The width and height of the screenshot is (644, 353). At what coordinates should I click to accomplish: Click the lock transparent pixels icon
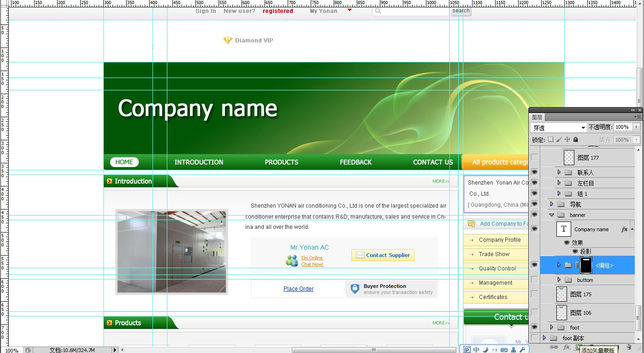click(550, 139)
